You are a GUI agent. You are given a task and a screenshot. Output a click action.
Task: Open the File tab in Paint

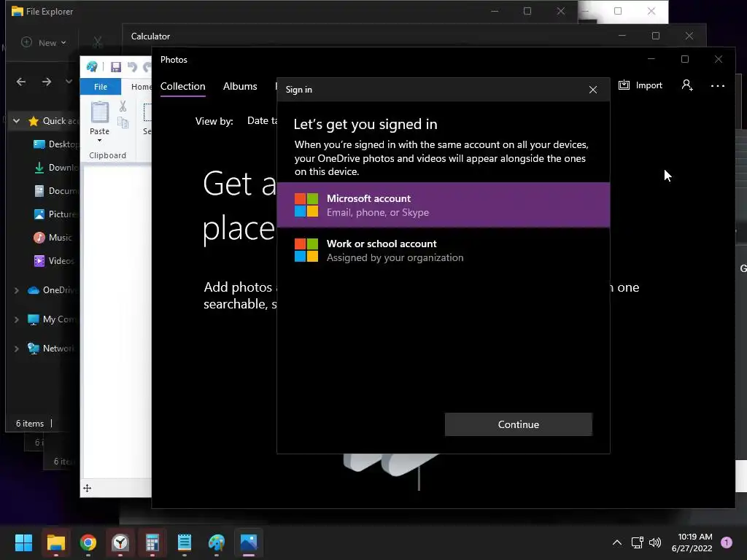(101, 87)
